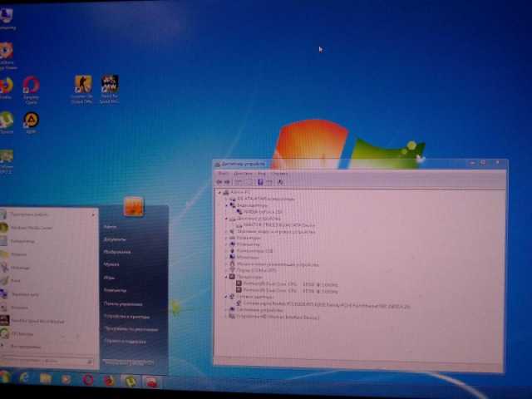
Task: Open Устройства и принтеры in Start menu
Action: click(126, 317)
